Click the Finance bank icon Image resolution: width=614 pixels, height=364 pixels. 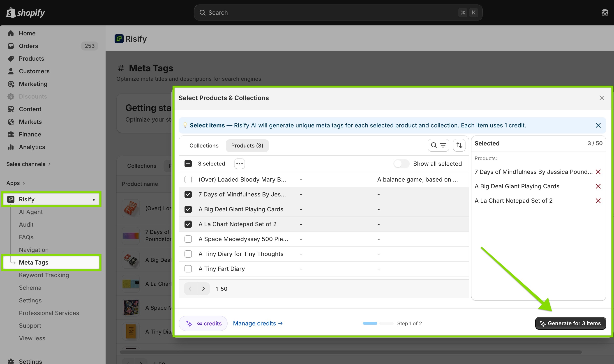11,134
